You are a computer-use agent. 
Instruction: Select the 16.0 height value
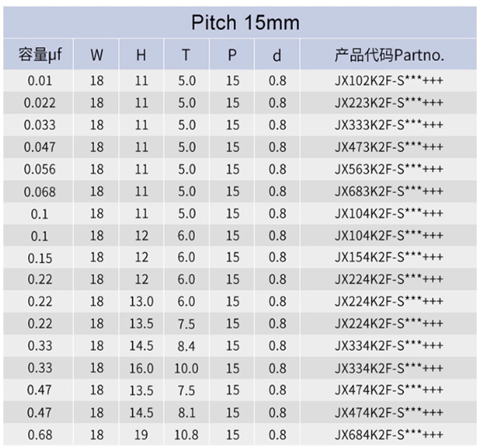point(141,368)
